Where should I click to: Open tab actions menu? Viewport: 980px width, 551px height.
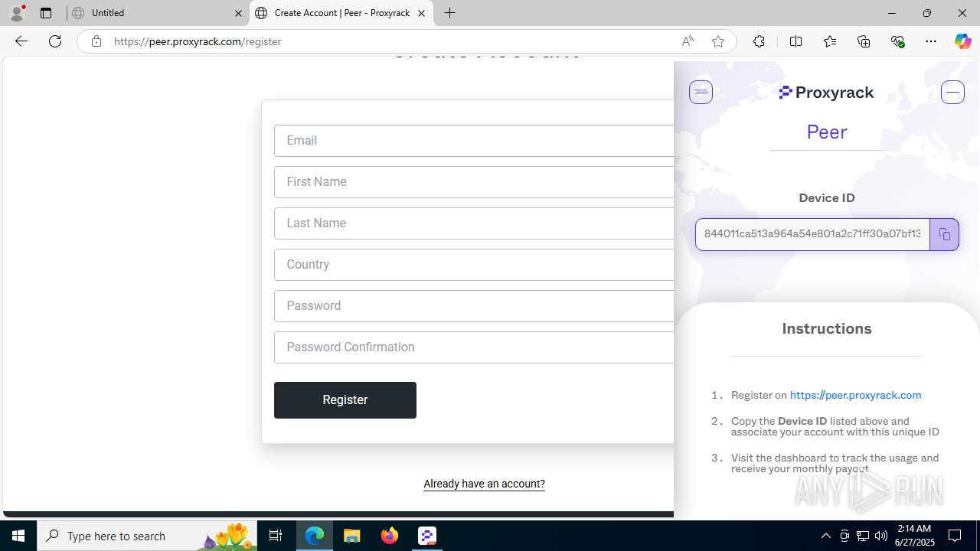tap(46, 13)
